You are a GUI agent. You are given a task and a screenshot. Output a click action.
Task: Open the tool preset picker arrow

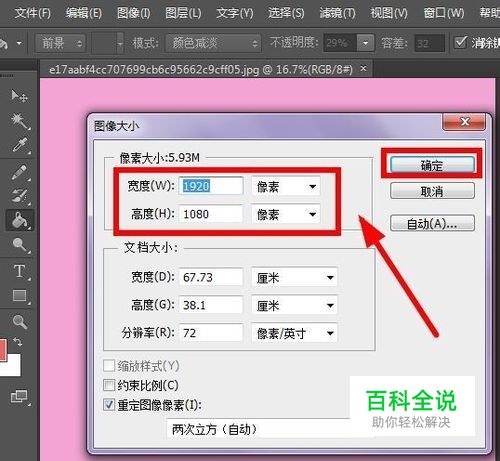(19, 43)
